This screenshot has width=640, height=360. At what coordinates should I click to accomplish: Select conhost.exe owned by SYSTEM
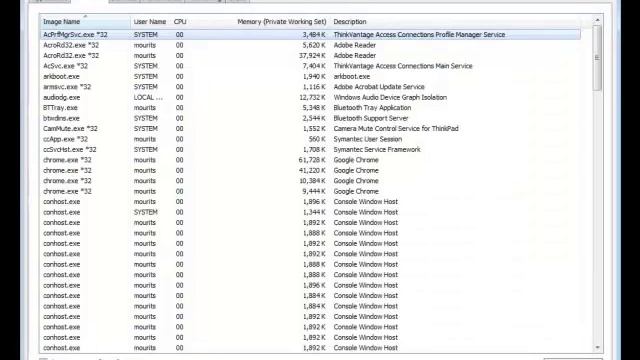[311, 212]
